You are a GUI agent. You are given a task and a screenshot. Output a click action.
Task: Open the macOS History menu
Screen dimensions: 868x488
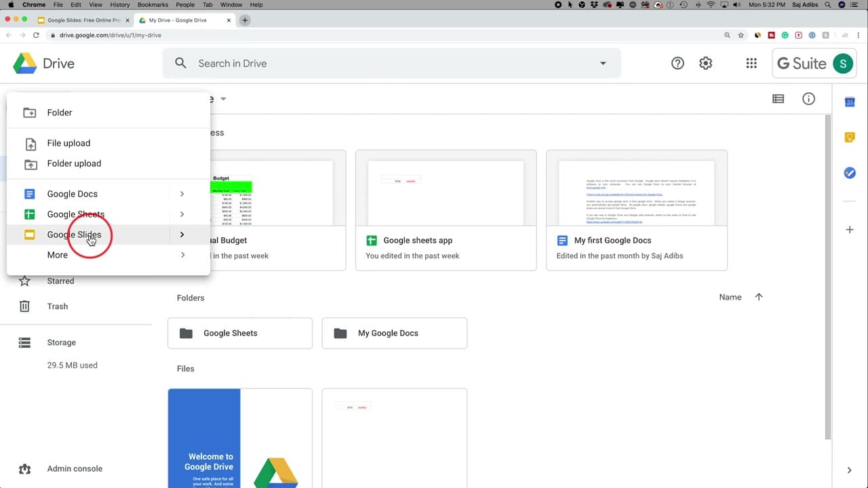point(119,5)
